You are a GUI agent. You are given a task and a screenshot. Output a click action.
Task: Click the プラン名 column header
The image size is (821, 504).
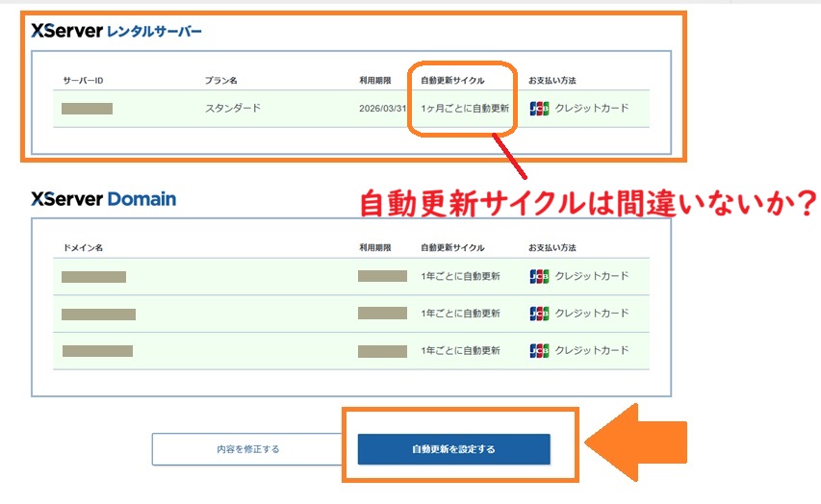[221, 81]
